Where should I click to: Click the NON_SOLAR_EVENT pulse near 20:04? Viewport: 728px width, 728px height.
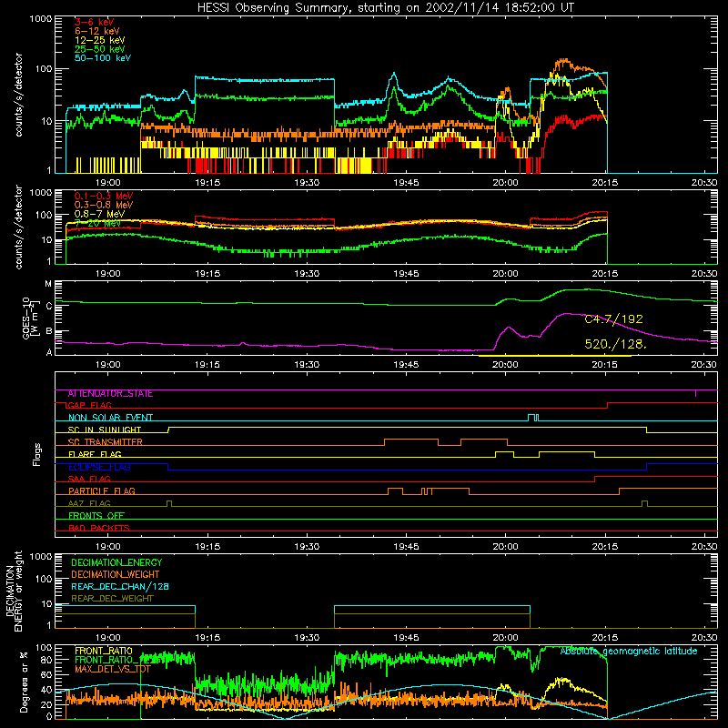click(533, 418)
